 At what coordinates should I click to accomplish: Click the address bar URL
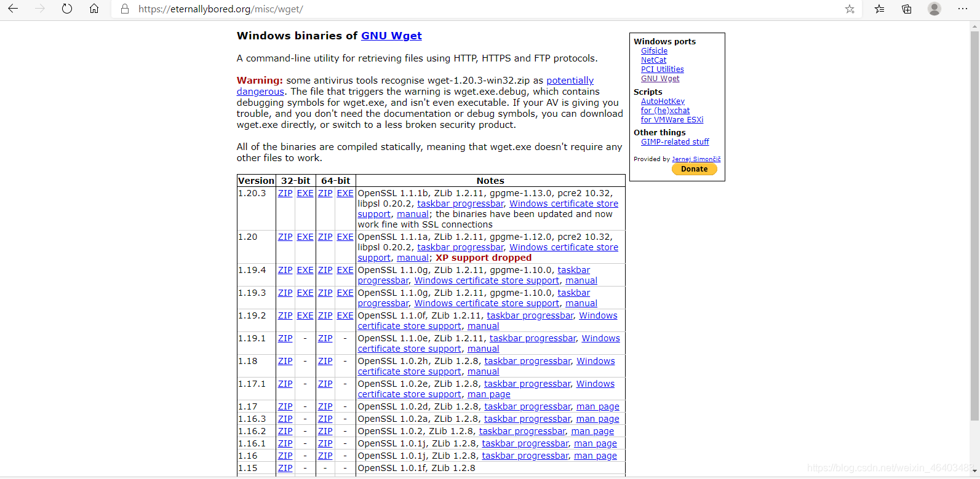pyautogui.click(x=221, y=9)
